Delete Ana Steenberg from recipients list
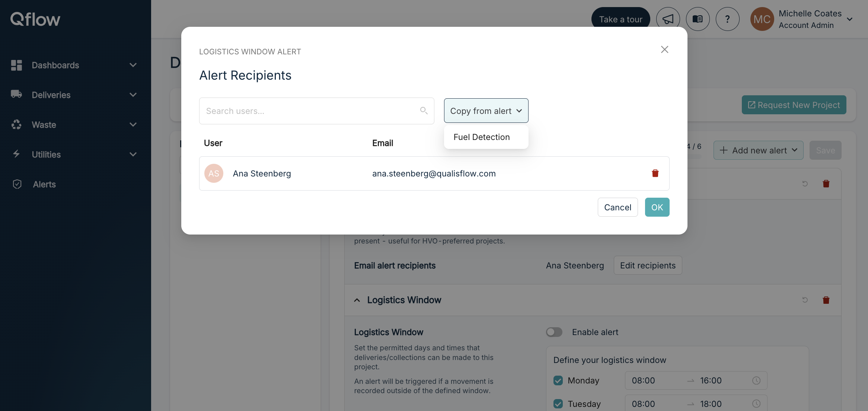The image size is (868, 411). (x=655, y=173)
